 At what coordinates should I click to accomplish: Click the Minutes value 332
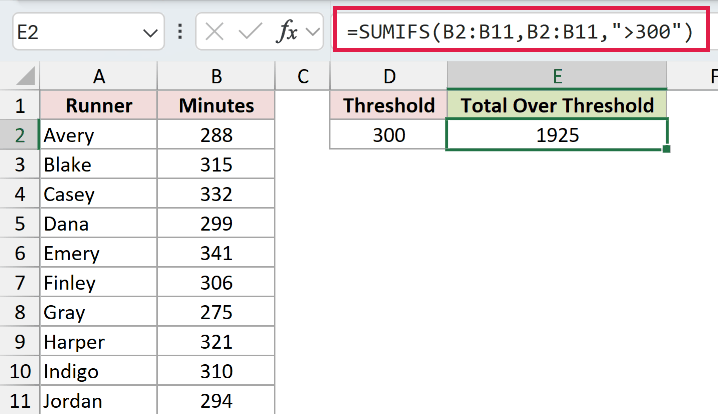216,194
